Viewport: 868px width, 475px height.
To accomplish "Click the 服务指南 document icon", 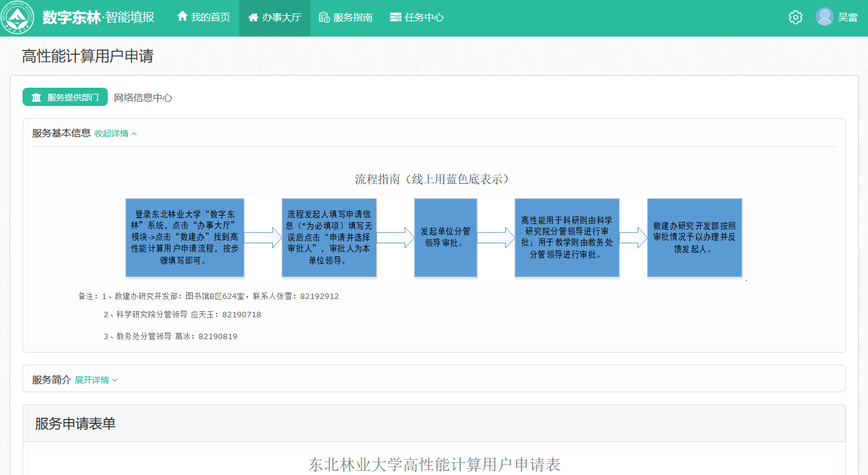I will tap(324, 18).
